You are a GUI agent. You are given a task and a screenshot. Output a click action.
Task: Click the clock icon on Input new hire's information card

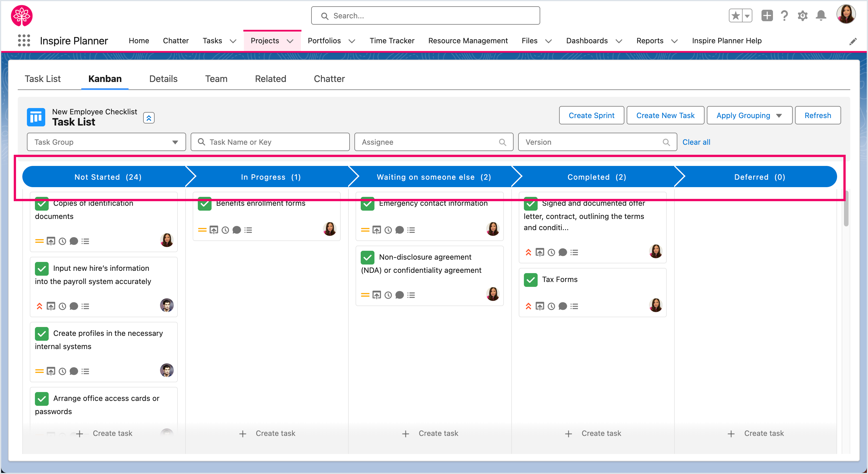coord(62,306)
